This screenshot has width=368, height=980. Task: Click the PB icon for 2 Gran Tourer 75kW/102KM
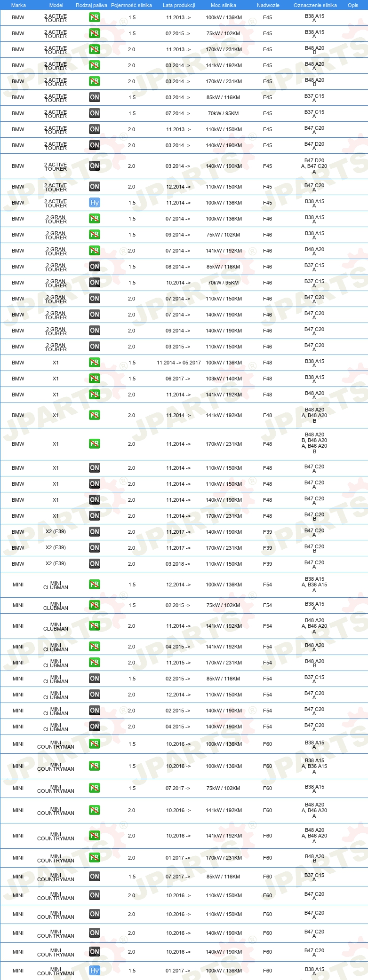pos(95,235)
